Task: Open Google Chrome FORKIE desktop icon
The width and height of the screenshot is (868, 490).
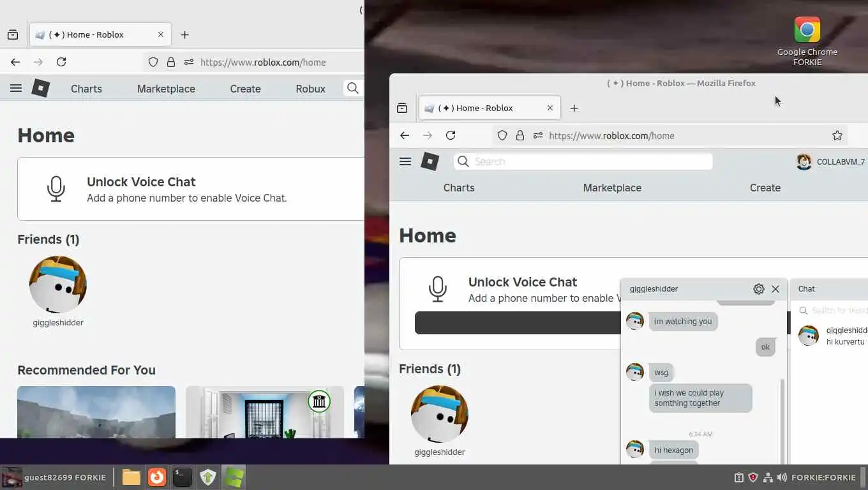Action: [807, 41]
